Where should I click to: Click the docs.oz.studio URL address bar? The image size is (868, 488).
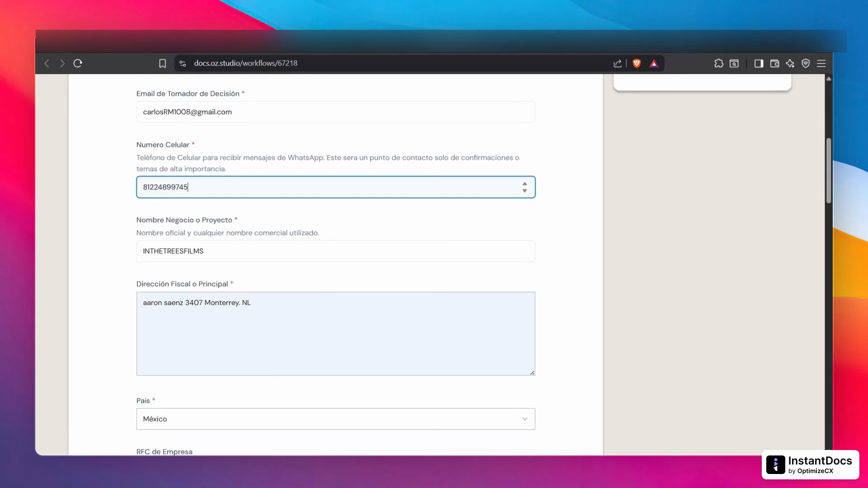pos(245,63)
